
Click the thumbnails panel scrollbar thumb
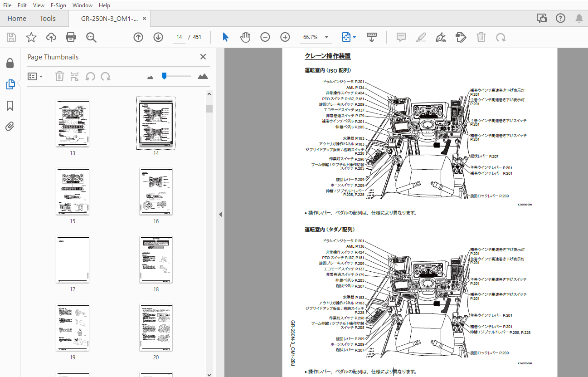(209, 108)
